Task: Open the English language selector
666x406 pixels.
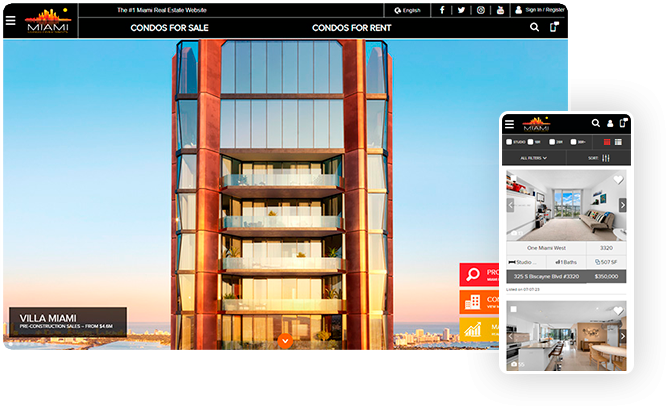Action: (408, 10)
